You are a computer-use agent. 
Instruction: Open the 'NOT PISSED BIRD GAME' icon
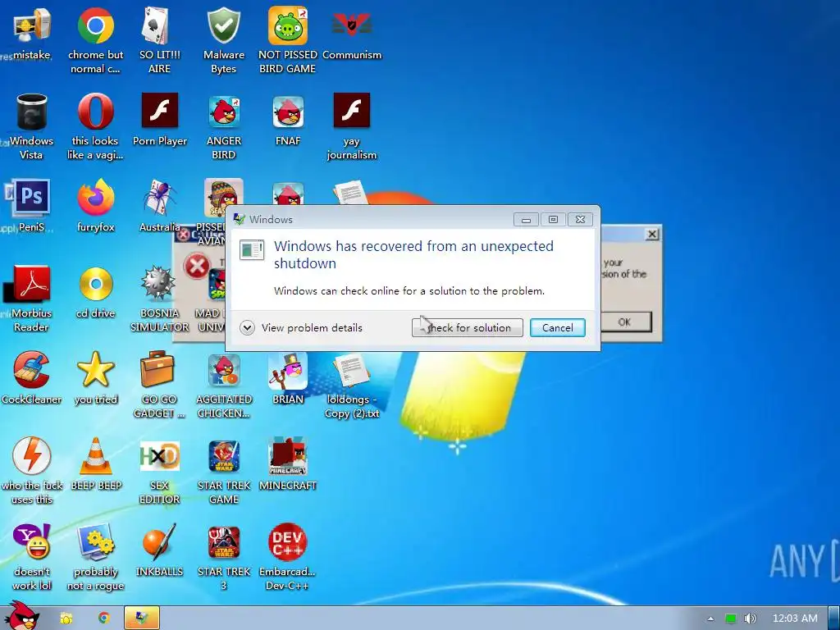coord(288,25)
